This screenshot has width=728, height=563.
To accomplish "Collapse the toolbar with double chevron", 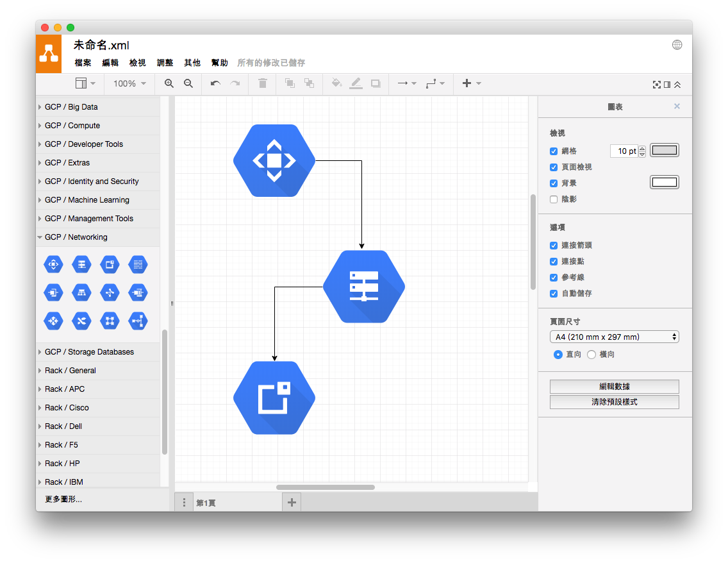I will tap(677, 85).
